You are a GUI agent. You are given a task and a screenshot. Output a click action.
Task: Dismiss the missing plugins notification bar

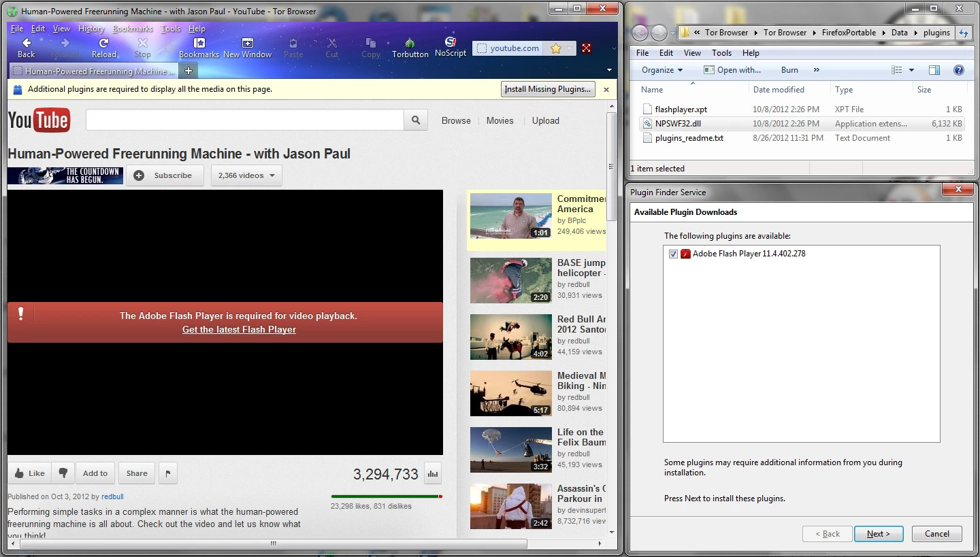click(606, 89)
